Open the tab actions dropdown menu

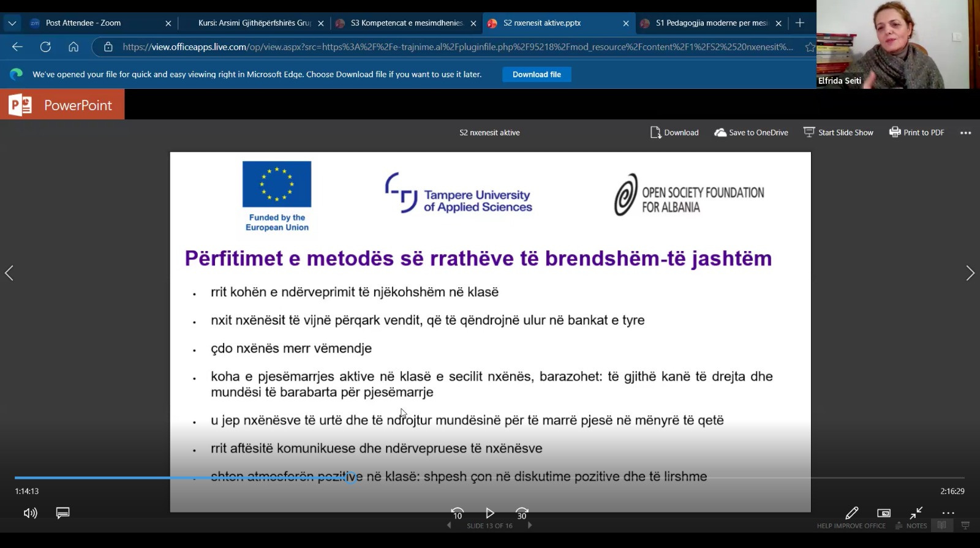click(x=12, y=23)
